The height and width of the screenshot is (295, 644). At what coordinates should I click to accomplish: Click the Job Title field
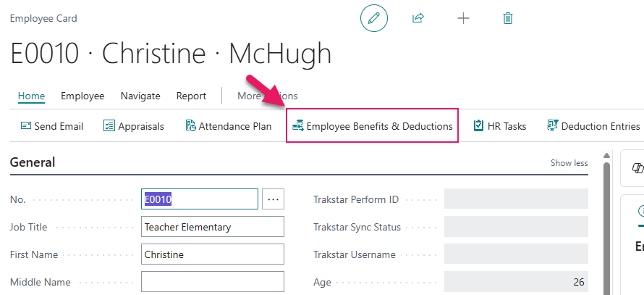[213, 227]
